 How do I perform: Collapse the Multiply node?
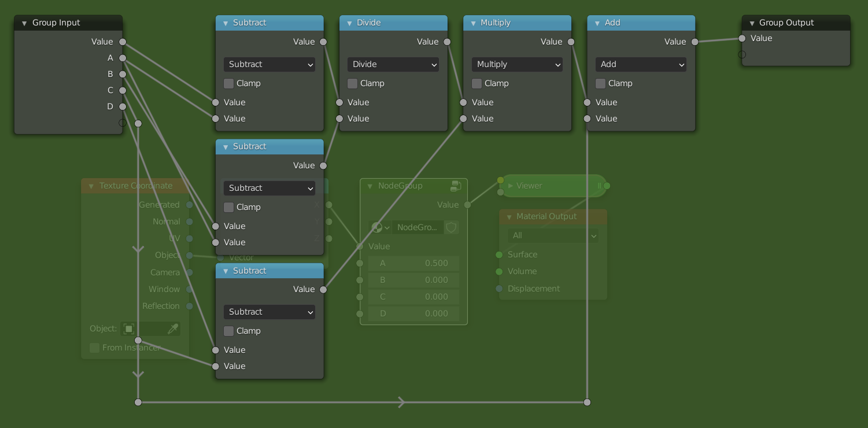tap(473, 23)
